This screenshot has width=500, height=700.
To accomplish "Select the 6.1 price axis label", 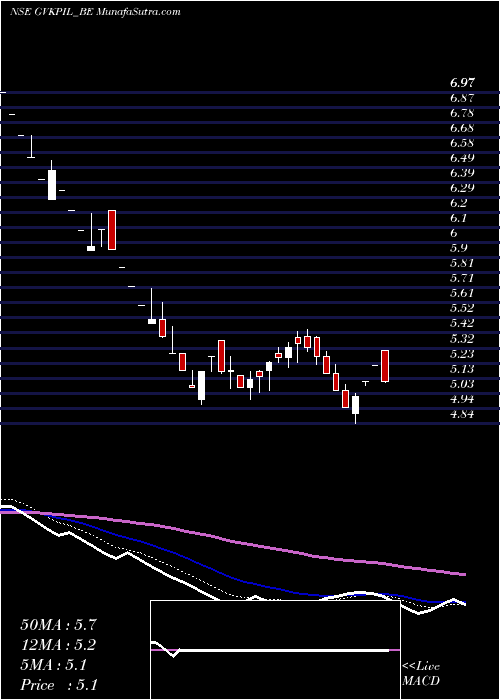I will click(x=459, y=219).
